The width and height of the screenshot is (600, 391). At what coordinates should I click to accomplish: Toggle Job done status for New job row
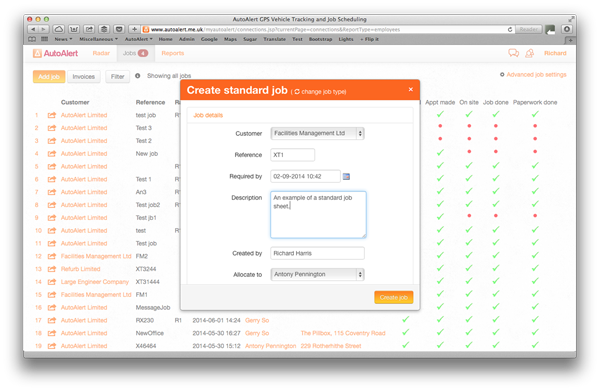pyautogui.click(x=496, y=152)
